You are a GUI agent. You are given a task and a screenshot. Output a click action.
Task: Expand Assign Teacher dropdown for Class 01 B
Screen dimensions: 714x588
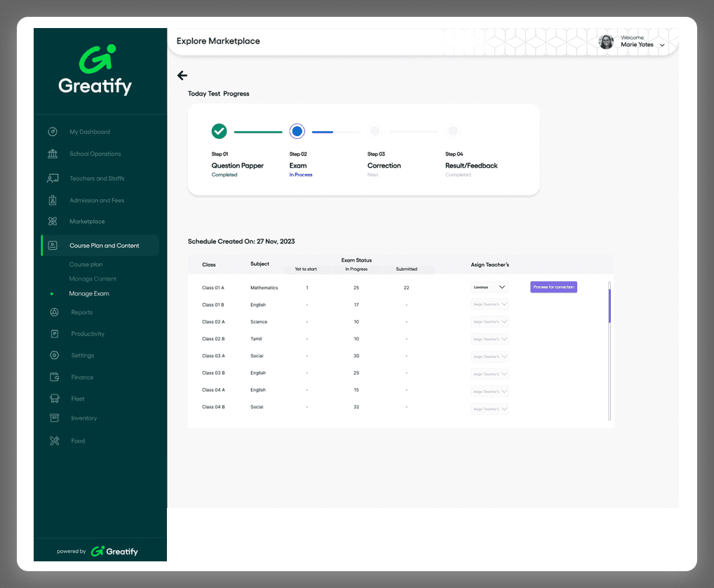(490, 305)
